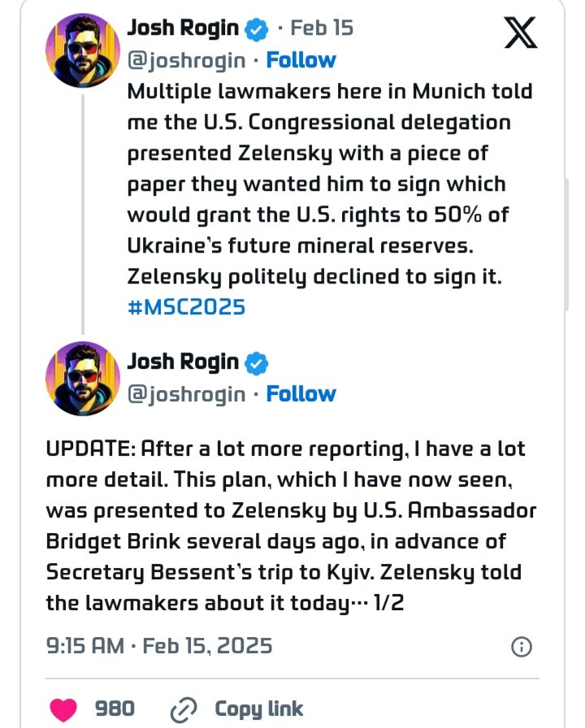
Task: Click the 'Feb 15' date link
Action: tap(322, 28)
